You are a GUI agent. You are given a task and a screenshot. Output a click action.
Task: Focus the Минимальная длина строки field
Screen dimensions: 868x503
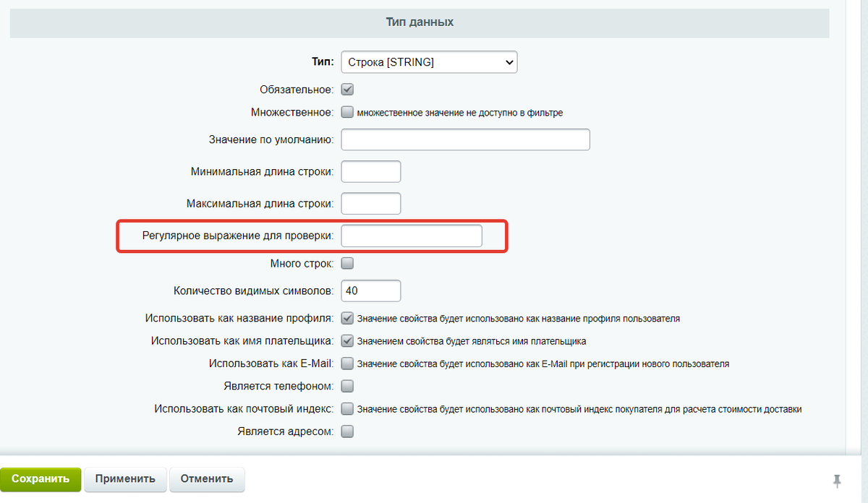[370, 172]
